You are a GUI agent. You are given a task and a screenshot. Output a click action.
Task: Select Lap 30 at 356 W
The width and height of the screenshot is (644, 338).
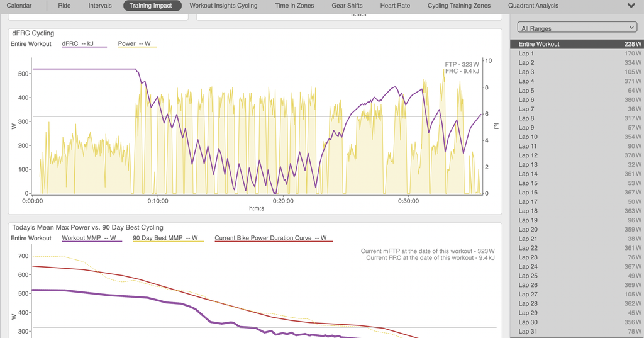tap(577, 322)
